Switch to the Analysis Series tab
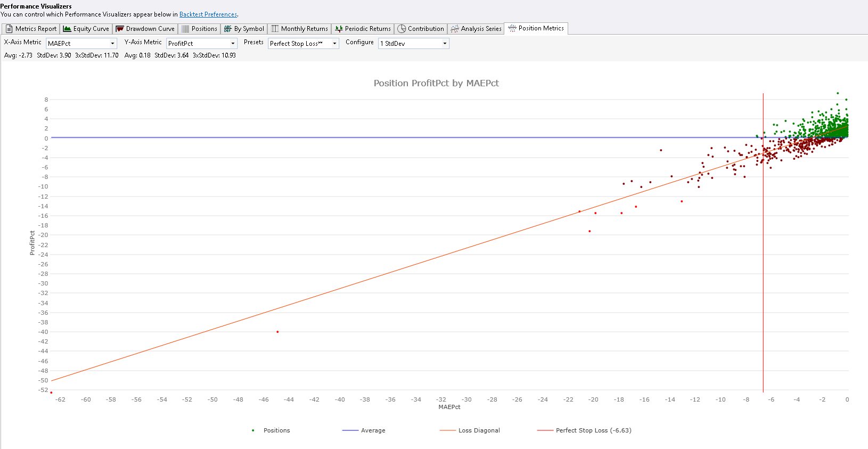Screen dimensions: 868x449 click(476, 29)
